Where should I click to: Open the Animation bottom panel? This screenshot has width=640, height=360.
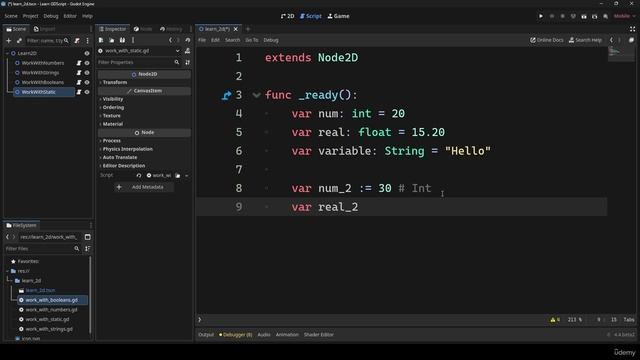(287, 335)
